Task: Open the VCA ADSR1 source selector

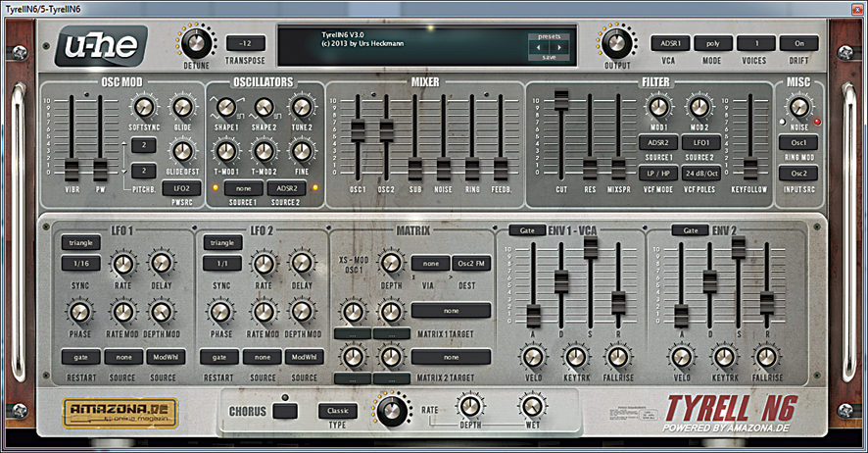Action: [x=670, y=43]
